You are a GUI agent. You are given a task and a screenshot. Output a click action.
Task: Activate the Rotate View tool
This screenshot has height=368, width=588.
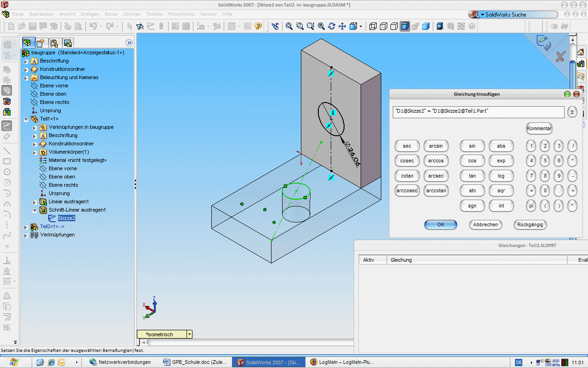point(332,26)
